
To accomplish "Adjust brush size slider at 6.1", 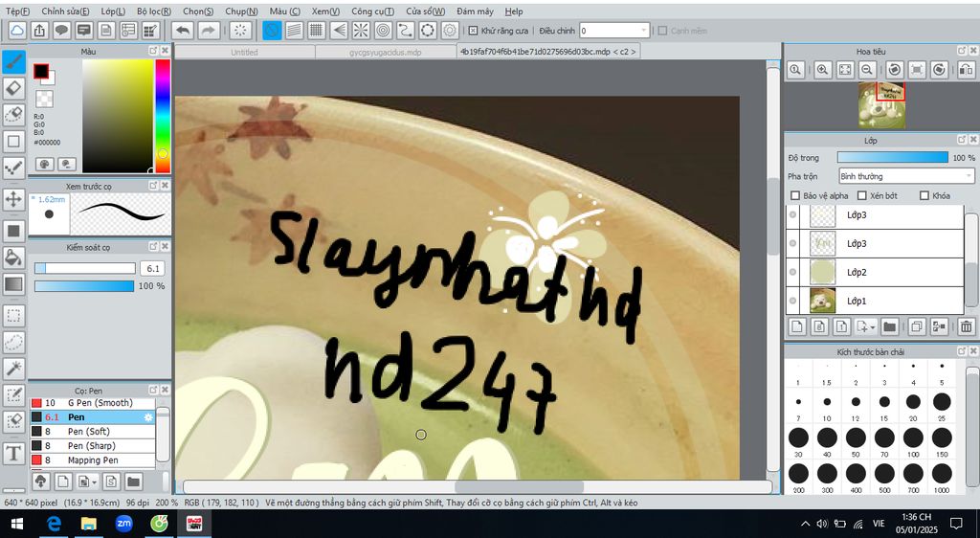I will [84, 268].
